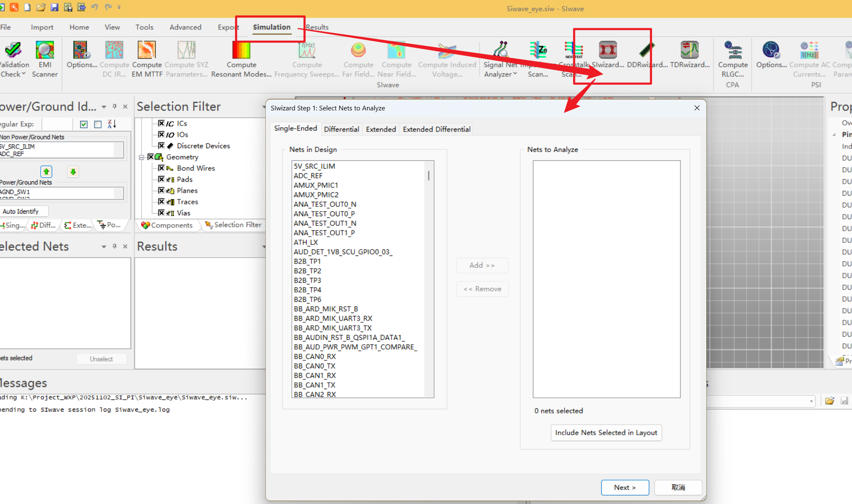Launch the TDRwizard tool

689,50
